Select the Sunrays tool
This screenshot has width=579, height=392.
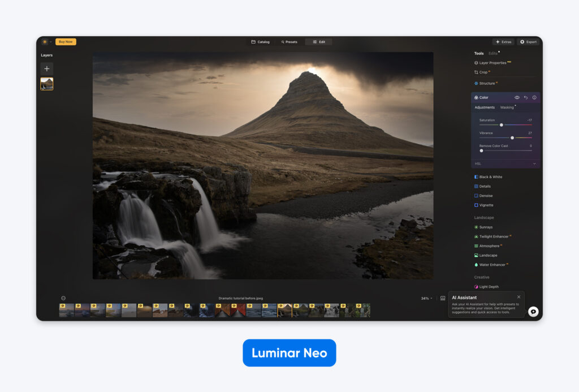tap(486, 227)
